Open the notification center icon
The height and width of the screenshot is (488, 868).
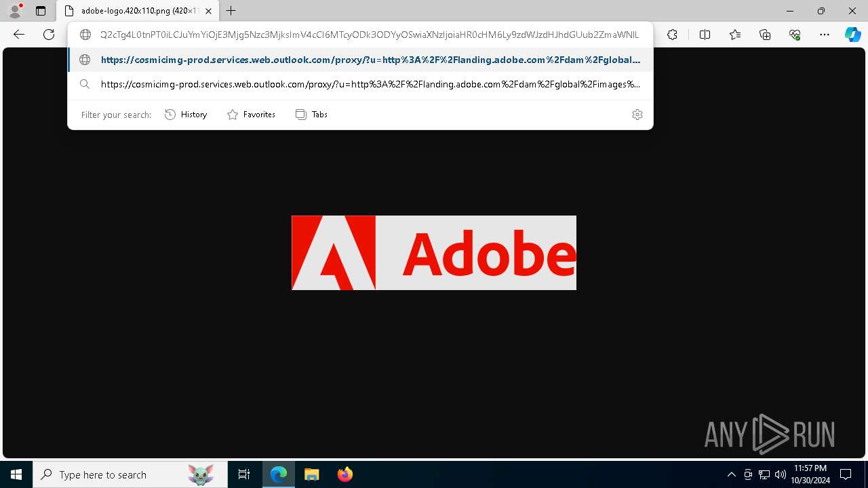click(846, 474)
